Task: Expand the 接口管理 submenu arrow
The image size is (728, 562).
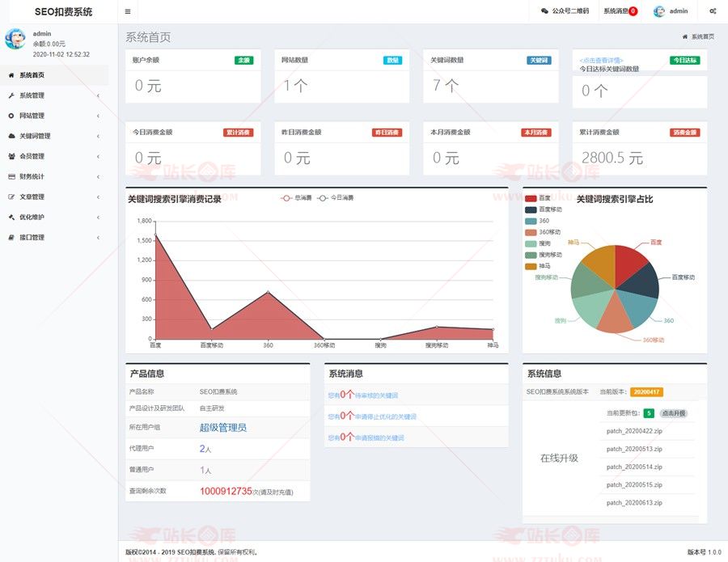Action: click(98, 238)
